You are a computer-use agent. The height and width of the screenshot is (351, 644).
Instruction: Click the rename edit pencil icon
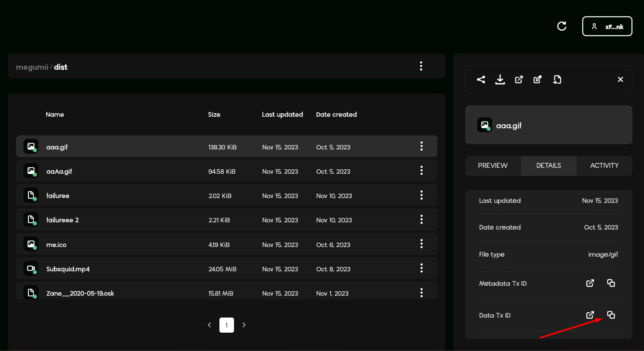[537, 80]
